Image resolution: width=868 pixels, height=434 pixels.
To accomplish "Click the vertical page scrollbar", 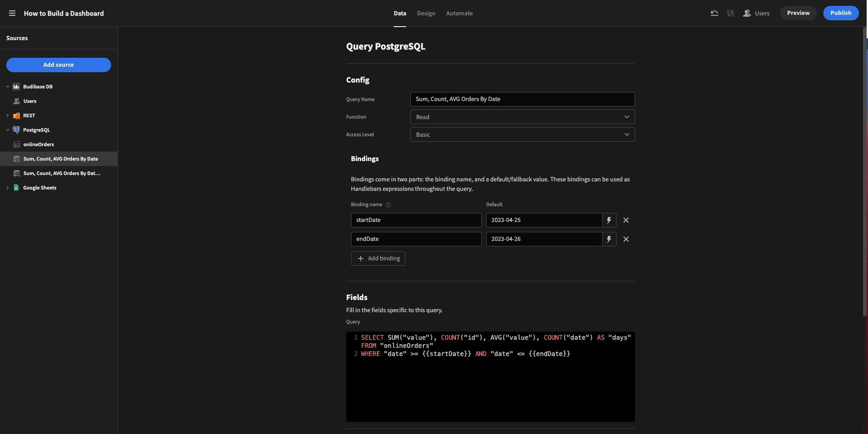I will pyautogui.click(x=865, y=171).
